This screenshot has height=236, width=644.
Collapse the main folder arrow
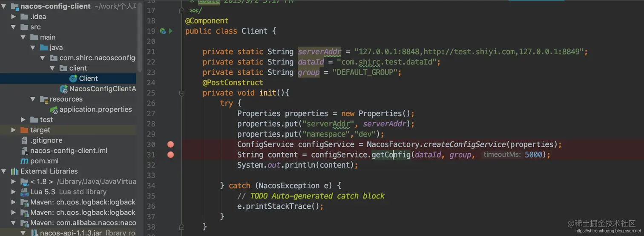tap(23, 37)
